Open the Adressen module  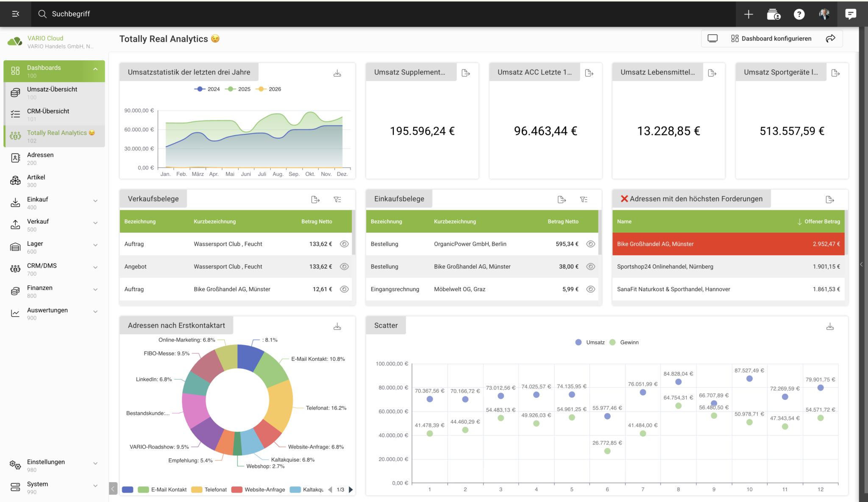click(x=54, y=159)
